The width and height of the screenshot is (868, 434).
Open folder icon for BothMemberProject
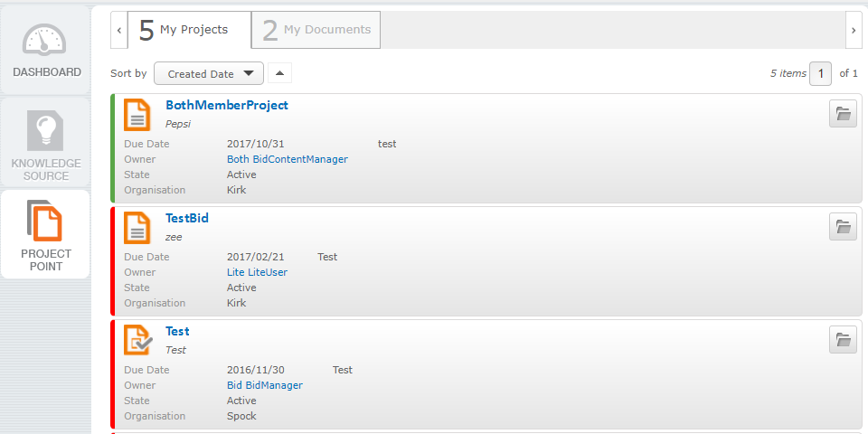click(x=843, y=114)
